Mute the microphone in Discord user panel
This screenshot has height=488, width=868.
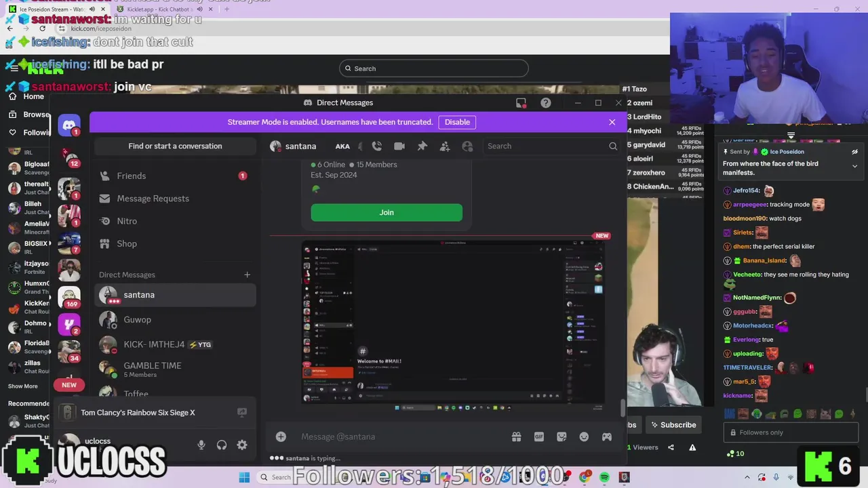coord(201,445)
